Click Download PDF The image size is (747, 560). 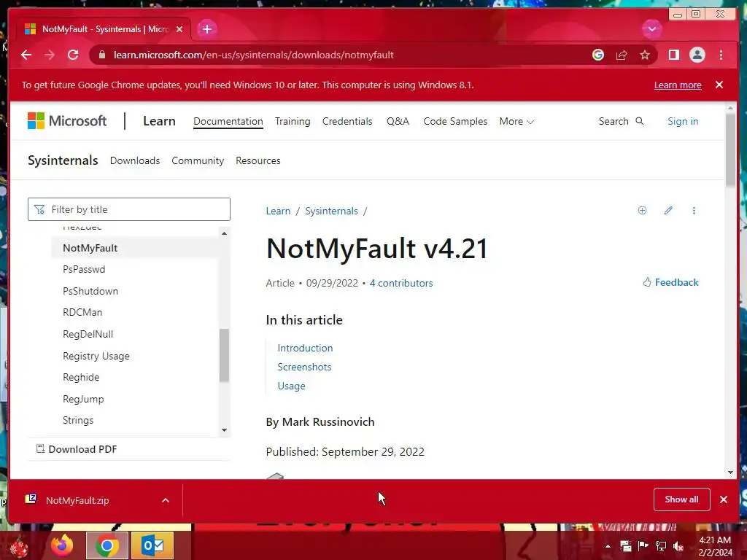(77, 449)
